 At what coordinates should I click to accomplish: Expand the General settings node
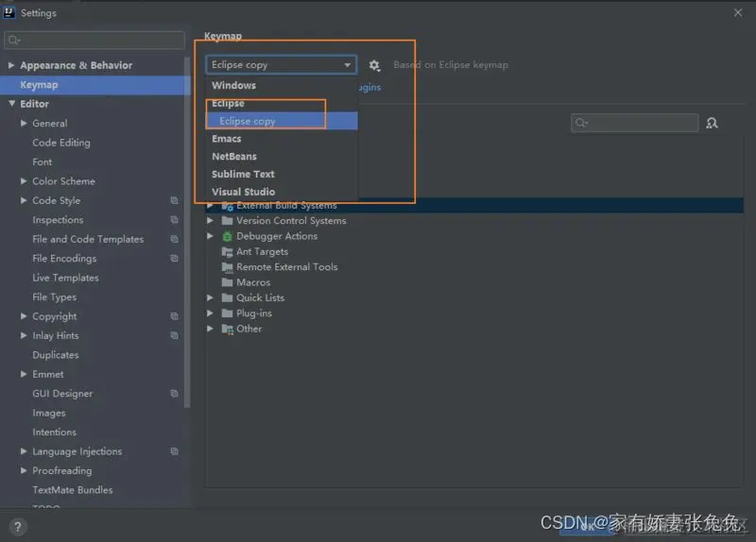pos(24,123)
